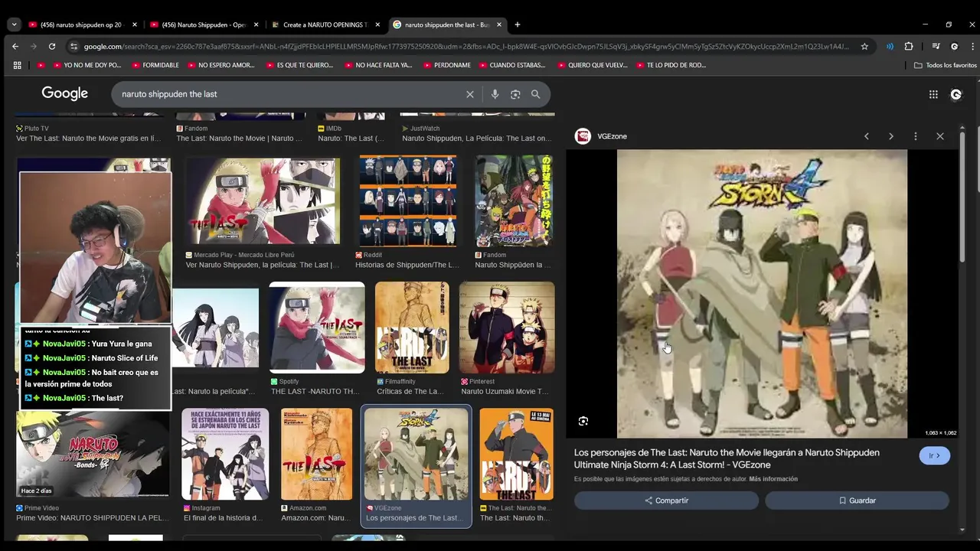Clear the Google search box text
Screen dimensions: 980x551
point(470,94)
